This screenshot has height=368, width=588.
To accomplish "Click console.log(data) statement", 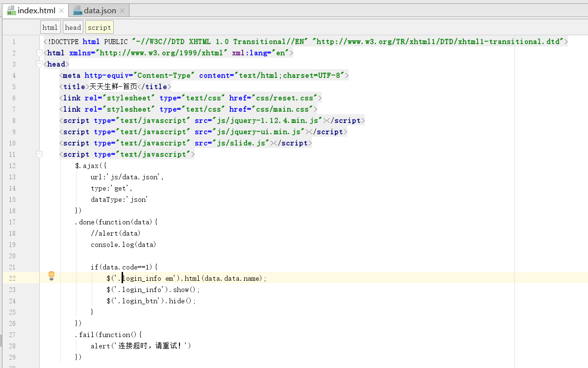I will click(124, 245).
